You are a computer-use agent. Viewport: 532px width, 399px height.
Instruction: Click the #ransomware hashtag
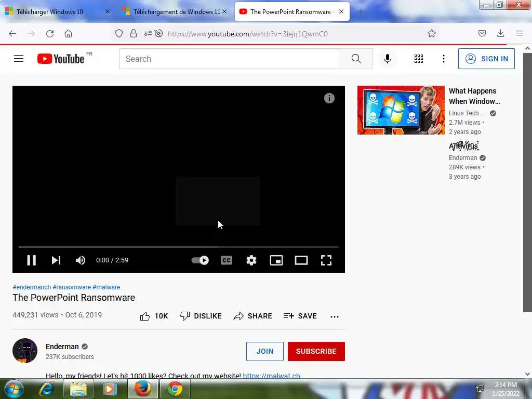coord(72,287)
